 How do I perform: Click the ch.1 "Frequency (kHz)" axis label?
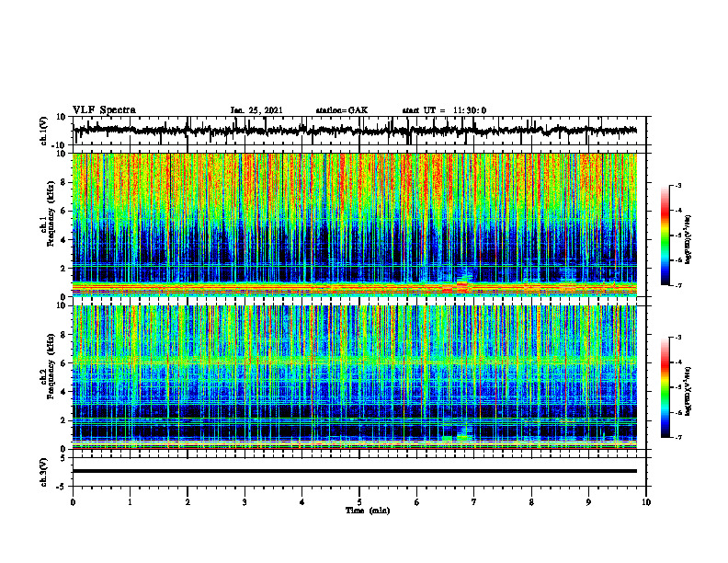[x=51, y=214]
